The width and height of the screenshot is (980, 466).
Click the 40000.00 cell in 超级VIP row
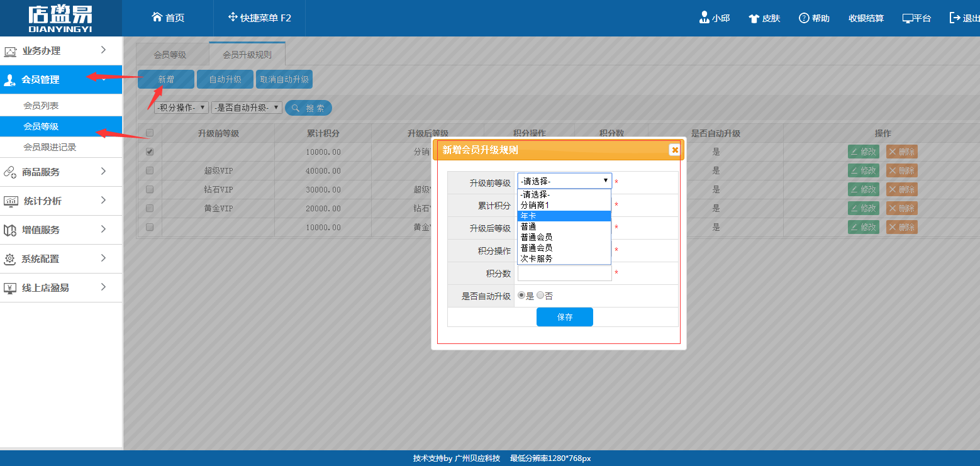[x=323, y=170]
